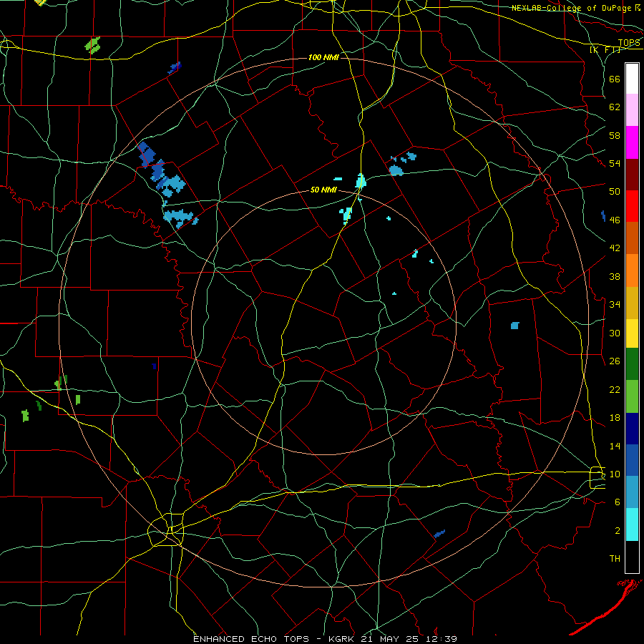This screenshot has height=644, width=644.
Task: Click the "TH" threshold legend label
Action: coord(615,559)
